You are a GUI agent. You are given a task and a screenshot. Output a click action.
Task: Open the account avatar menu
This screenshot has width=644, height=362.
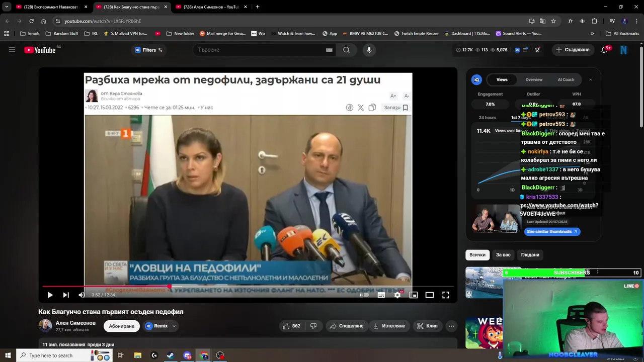tap(624, 50)
